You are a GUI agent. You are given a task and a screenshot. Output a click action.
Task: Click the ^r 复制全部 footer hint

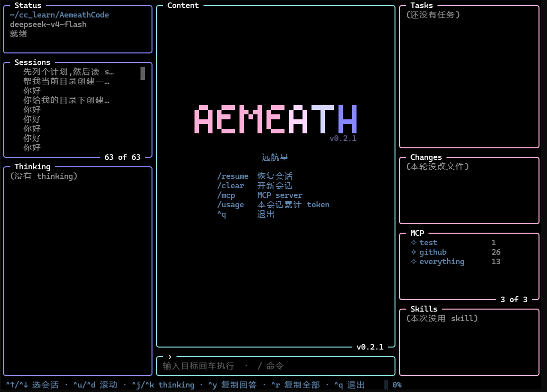(295, 385)
